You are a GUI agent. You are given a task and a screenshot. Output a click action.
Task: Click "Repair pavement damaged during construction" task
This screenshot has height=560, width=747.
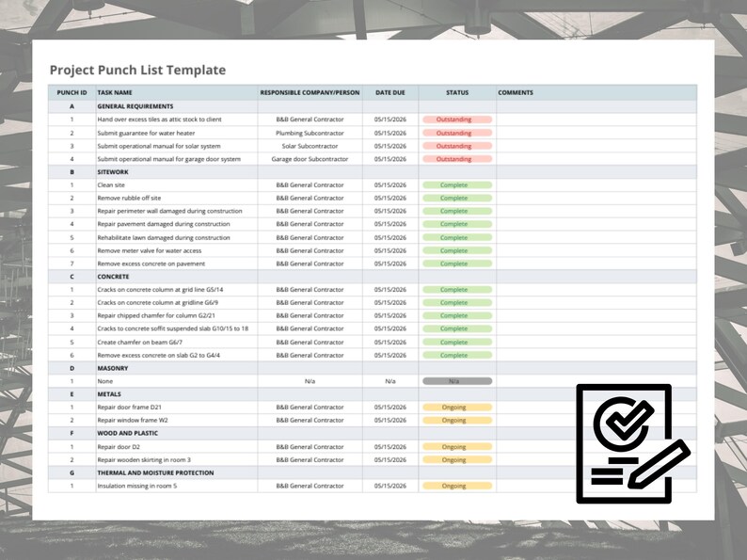pyautogui.click(x=164, y=223)
